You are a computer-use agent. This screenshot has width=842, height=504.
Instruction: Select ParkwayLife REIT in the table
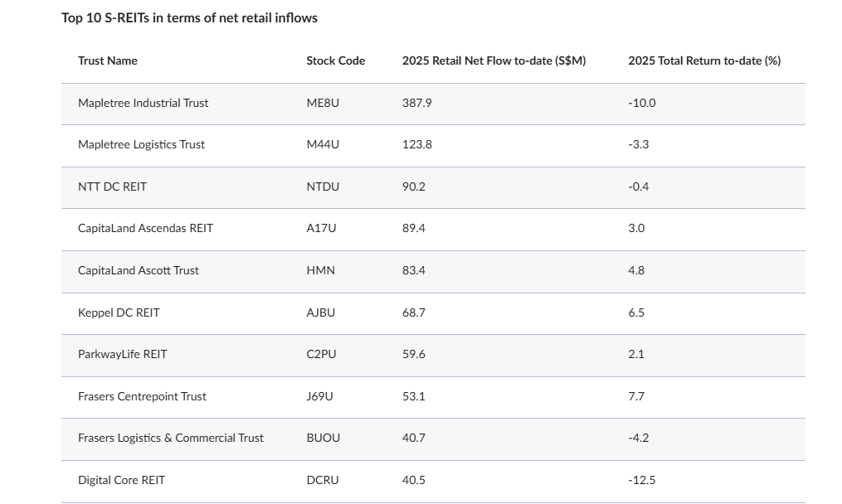(122, 354)
